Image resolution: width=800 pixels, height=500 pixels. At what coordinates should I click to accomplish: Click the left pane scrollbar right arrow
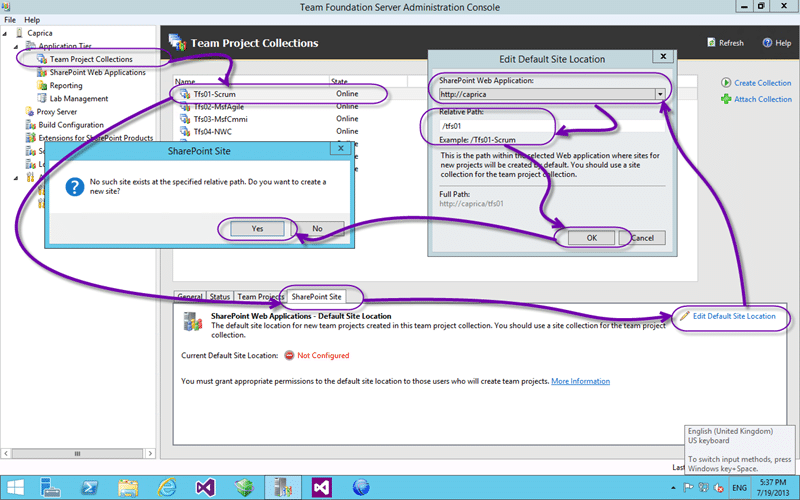point(150,453)
